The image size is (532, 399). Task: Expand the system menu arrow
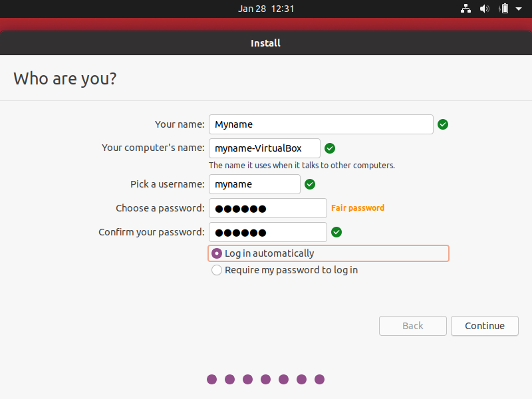(519, 9)
